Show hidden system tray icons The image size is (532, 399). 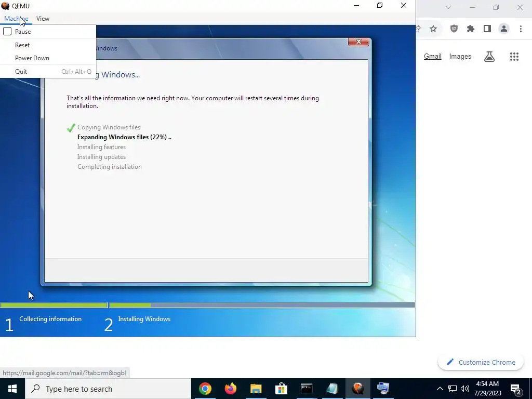pyautogui.click(x=440, y=389)
